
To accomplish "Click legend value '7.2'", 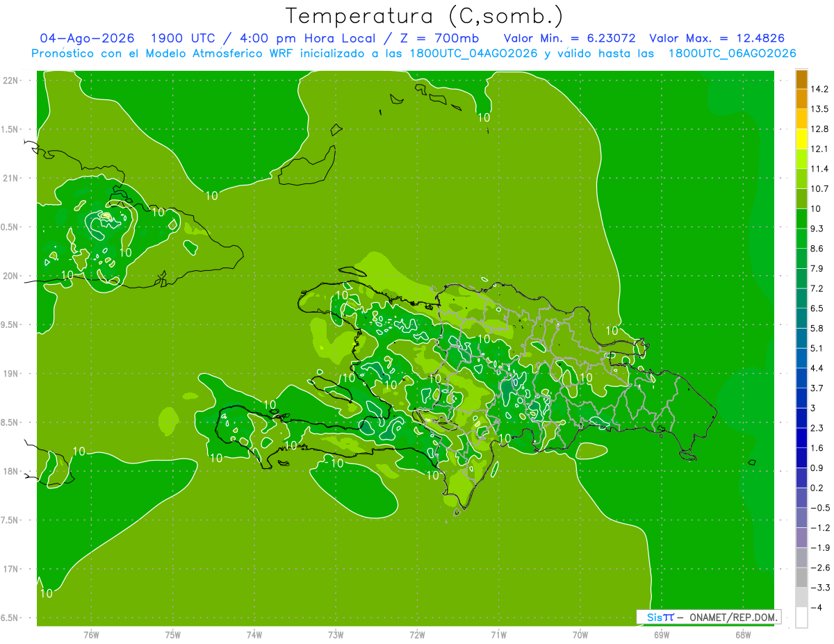I will click(818, 288).
